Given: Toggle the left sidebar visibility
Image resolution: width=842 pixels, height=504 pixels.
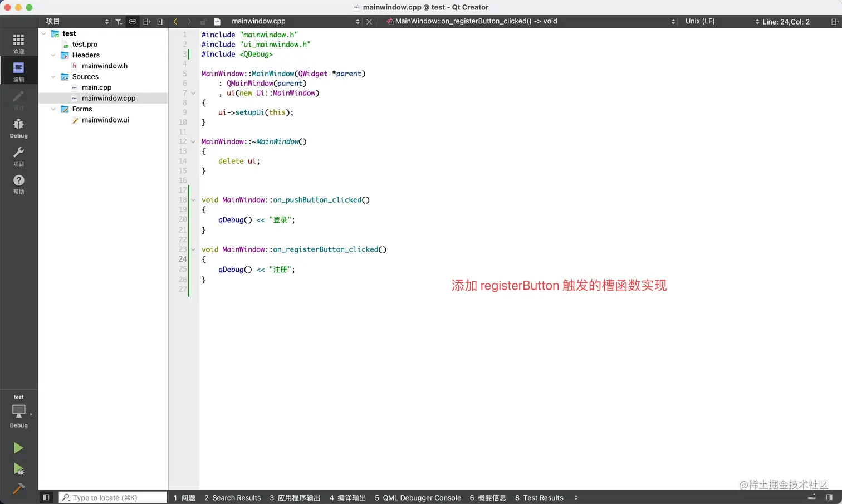Looking at the screenshot, I should [46, 497].
